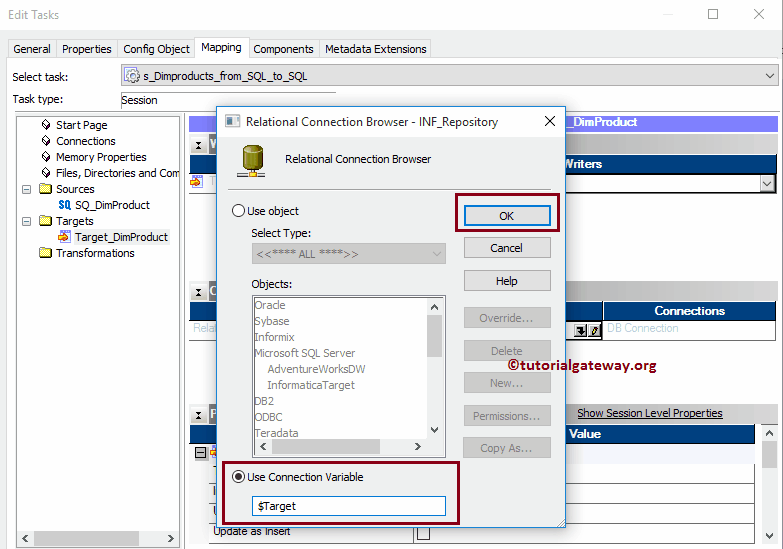
Task: Click the Permissions... button
Action: point(507,416)
